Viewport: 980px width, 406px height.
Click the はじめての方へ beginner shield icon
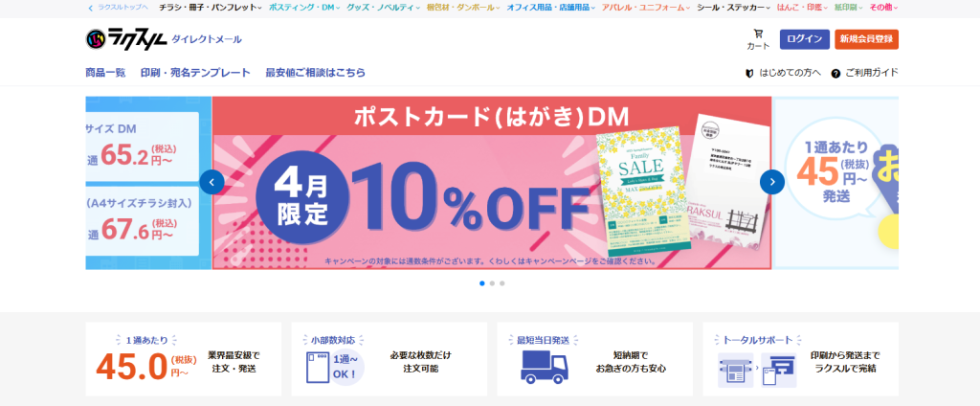(749, 73)
